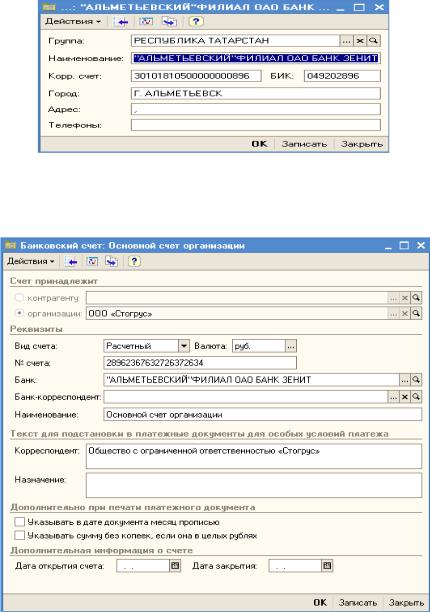Open Банк field ellipsis button
The image size is (430, 612).
pyautogui.click(x=405, y=379)
